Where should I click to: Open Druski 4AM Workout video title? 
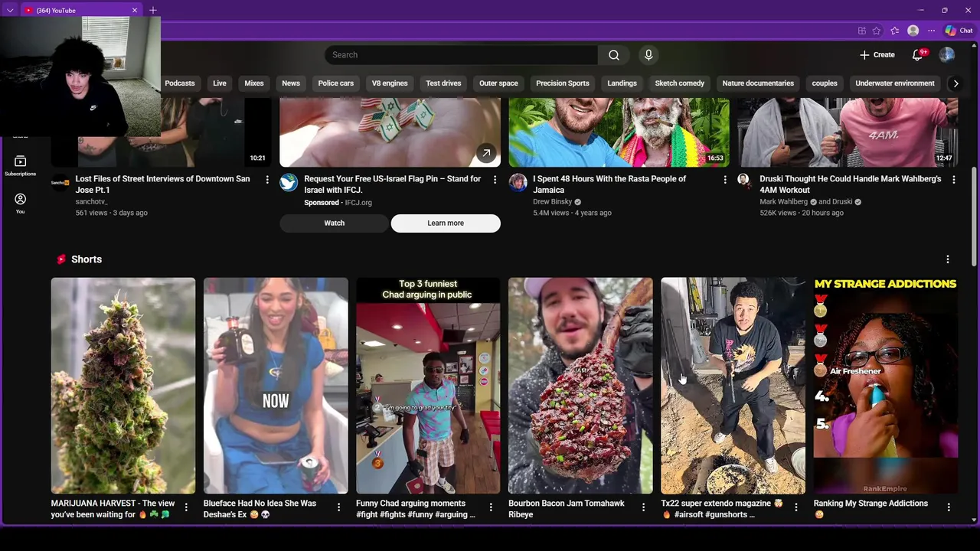pyautogui.click(x=850, y=184)
